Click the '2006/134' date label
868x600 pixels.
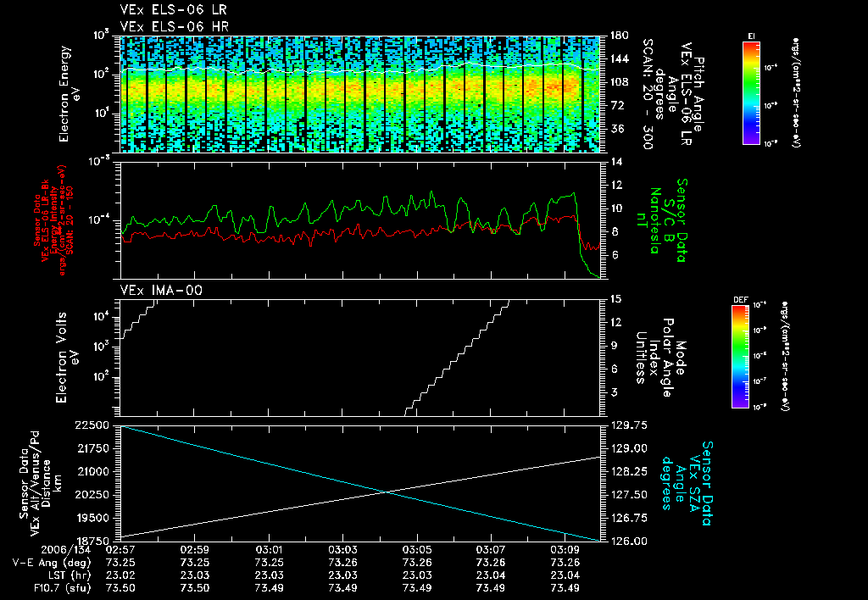(x=66, y=550)
